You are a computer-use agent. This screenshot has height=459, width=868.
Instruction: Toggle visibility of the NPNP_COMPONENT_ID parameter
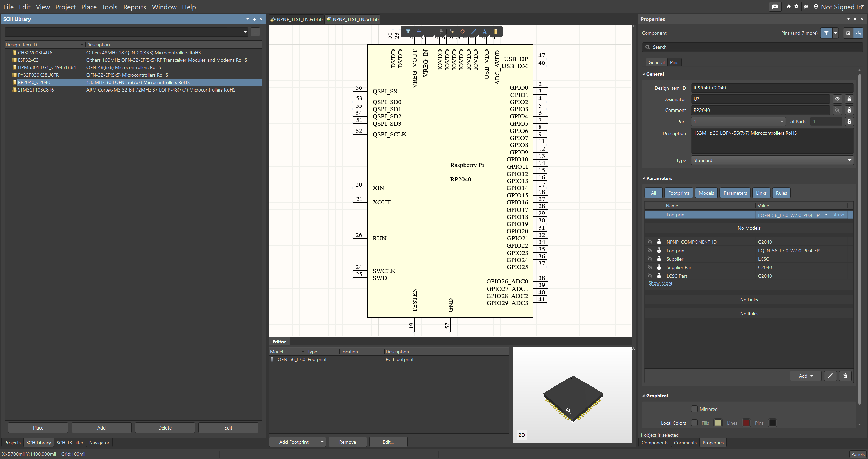pyautogui.click(x=650, y=242)
